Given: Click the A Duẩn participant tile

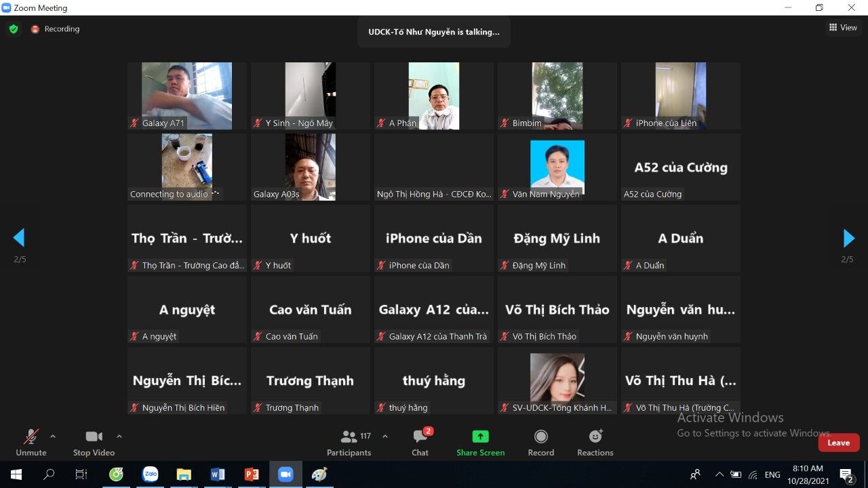Looking at the screenshot, I should point(681,238).
